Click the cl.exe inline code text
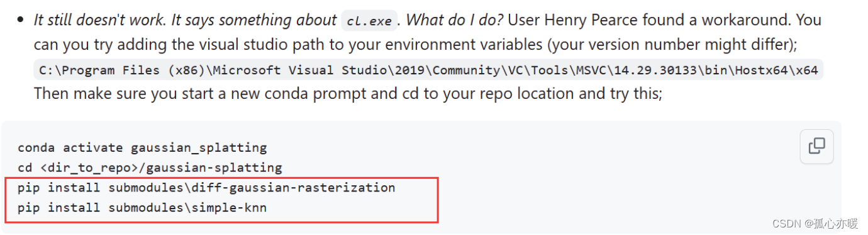 370,21
